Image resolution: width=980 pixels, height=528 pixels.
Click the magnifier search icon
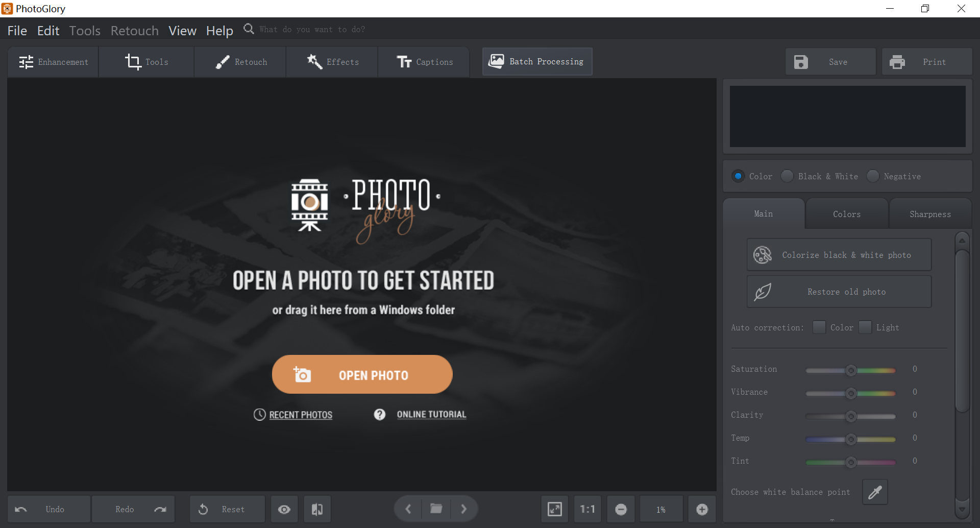click(249, 29)
